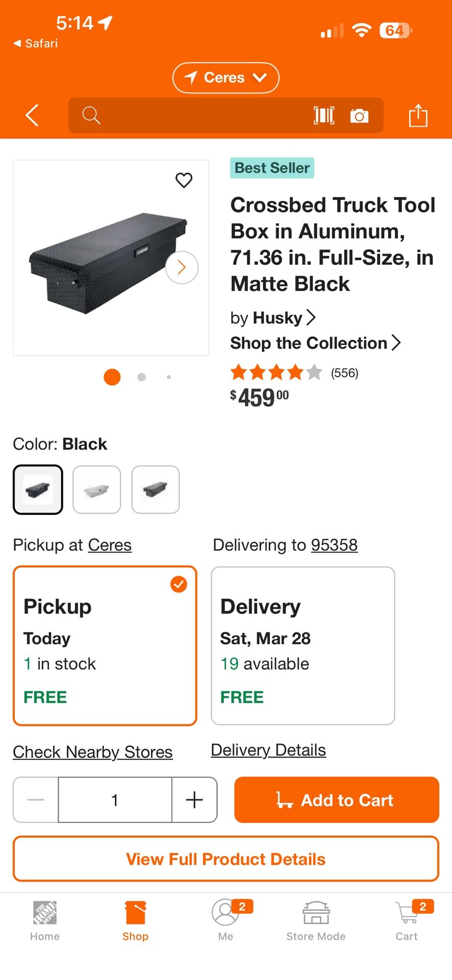Viewport: 452px width, 980px height.
Task: Tap the back arrow icon
Action: (32, 115)
